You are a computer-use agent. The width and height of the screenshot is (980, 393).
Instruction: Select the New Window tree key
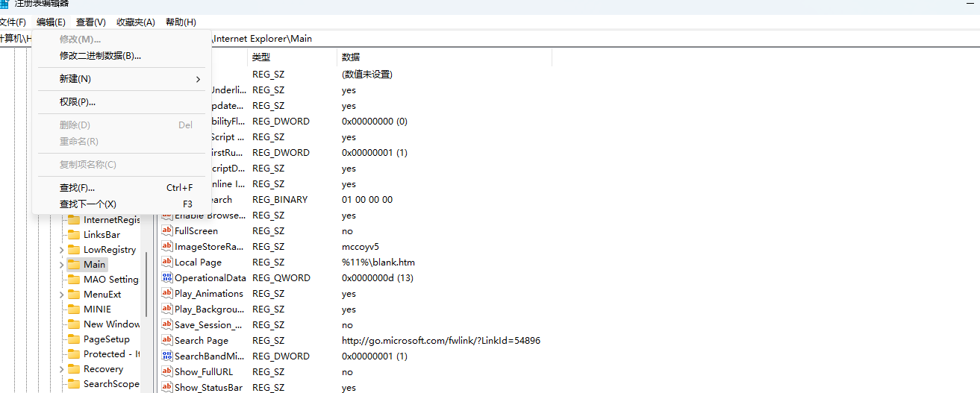point(112,324)
